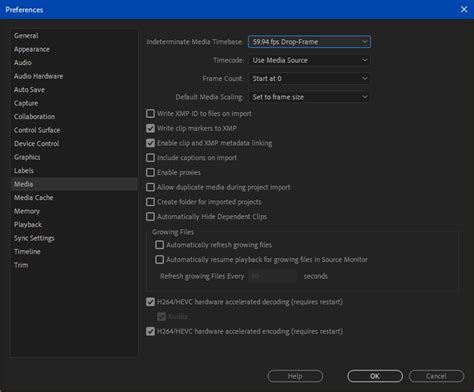Disable clip and XMP metadata linking
Viewport: 474px width, 392px height.
[150, 143]
